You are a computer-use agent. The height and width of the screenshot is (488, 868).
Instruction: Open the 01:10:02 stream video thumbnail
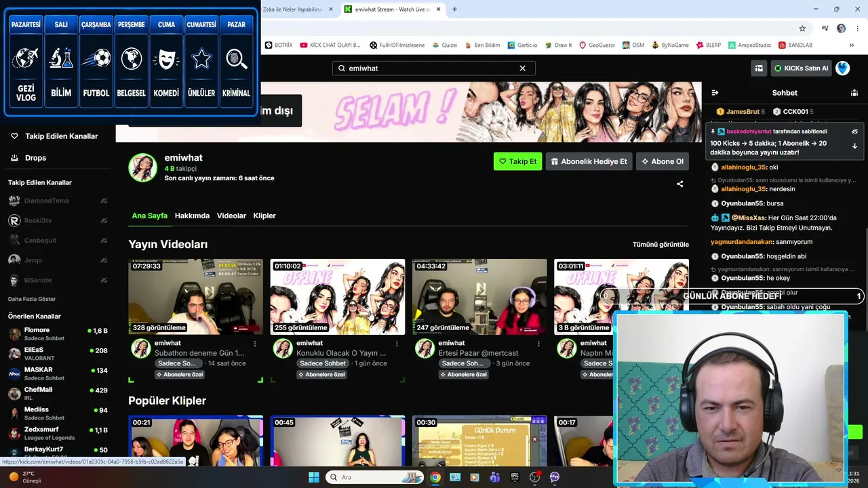pos(338,297)
